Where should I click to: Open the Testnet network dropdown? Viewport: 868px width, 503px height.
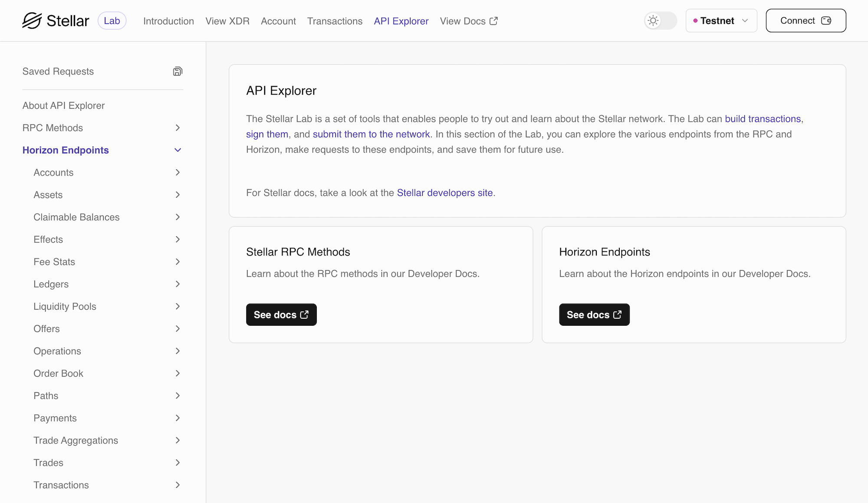point(720,20)
